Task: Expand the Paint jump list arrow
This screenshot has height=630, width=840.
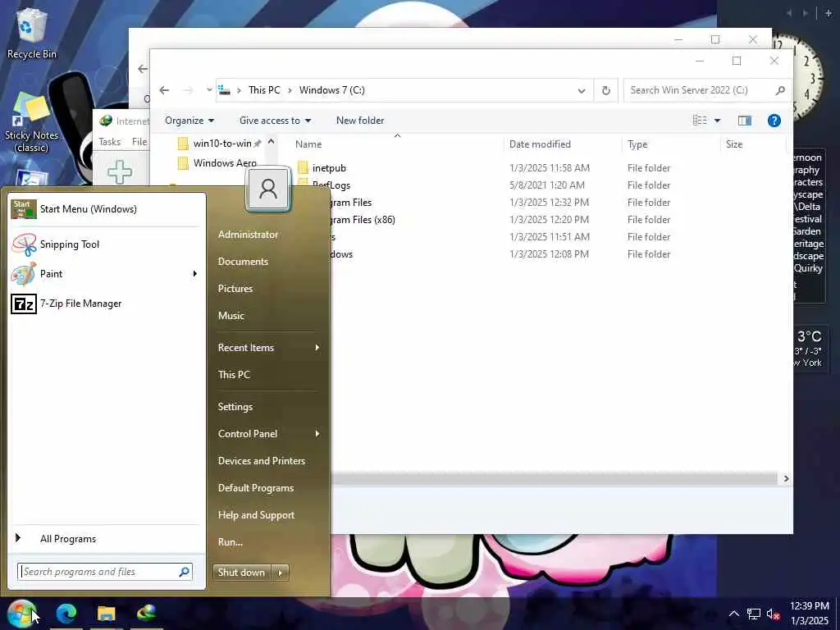Action: (195, 274)
